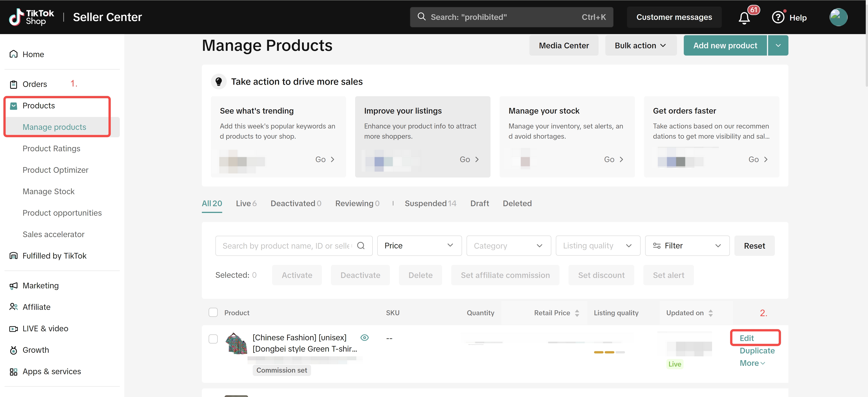Click the TikTok Shop logo
This screenshot has height=397, width=868.
pyautogui.click(x=31, y=17)
